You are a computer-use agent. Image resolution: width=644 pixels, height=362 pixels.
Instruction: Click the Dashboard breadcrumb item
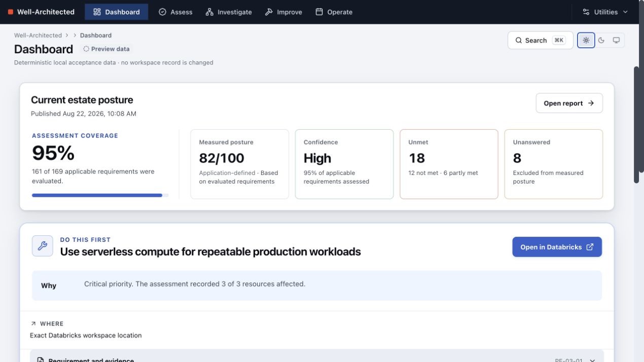pyautogui.click(x=96, y=35)
